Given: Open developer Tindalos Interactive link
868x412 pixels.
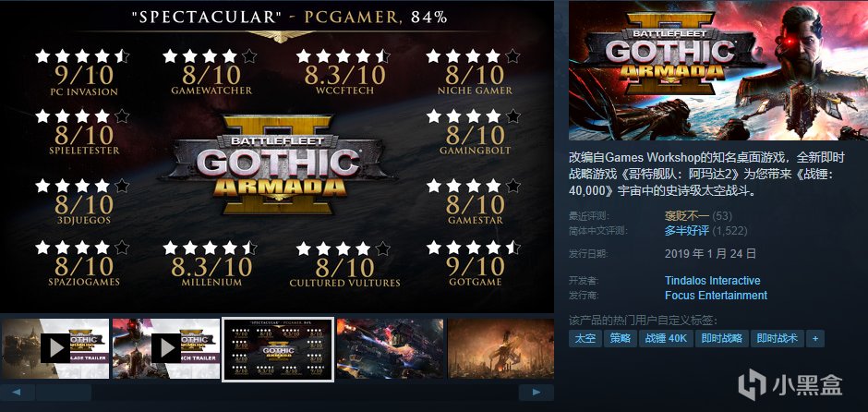Looking at the screenshot, I should click(713, 281).
